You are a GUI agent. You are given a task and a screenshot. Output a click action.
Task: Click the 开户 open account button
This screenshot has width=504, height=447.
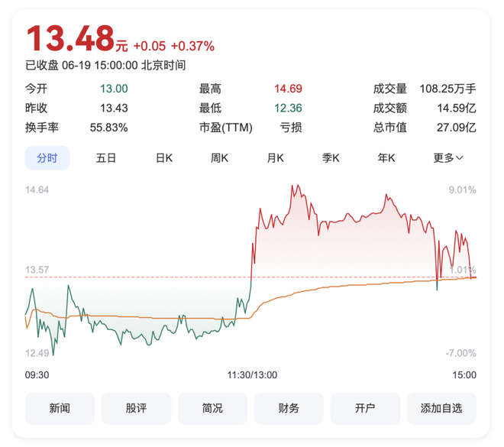(365, 408)
